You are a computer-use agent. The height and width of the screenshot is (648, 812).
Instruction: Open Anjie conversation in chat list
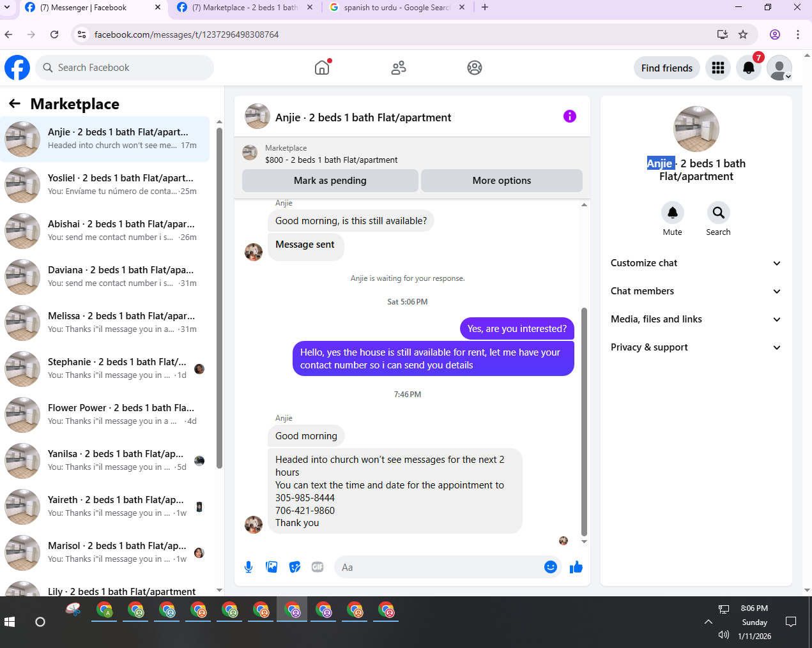[105, 139]
